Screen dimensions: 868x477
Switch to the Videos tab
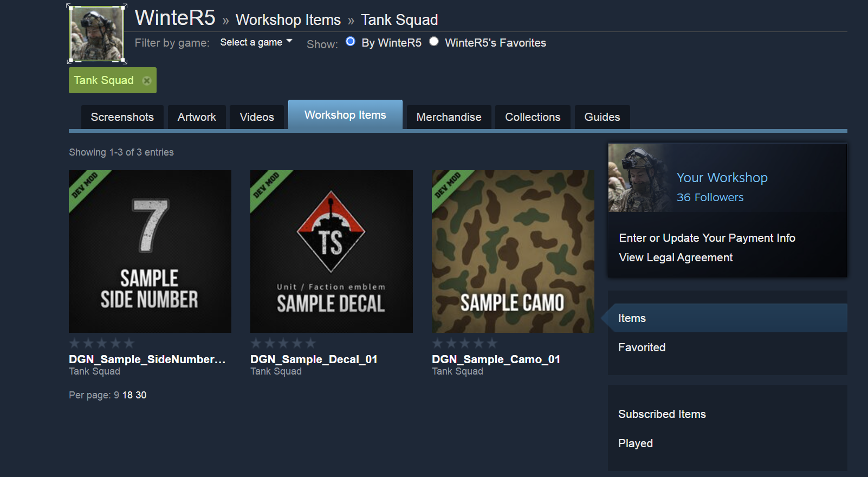coord(257,117)
